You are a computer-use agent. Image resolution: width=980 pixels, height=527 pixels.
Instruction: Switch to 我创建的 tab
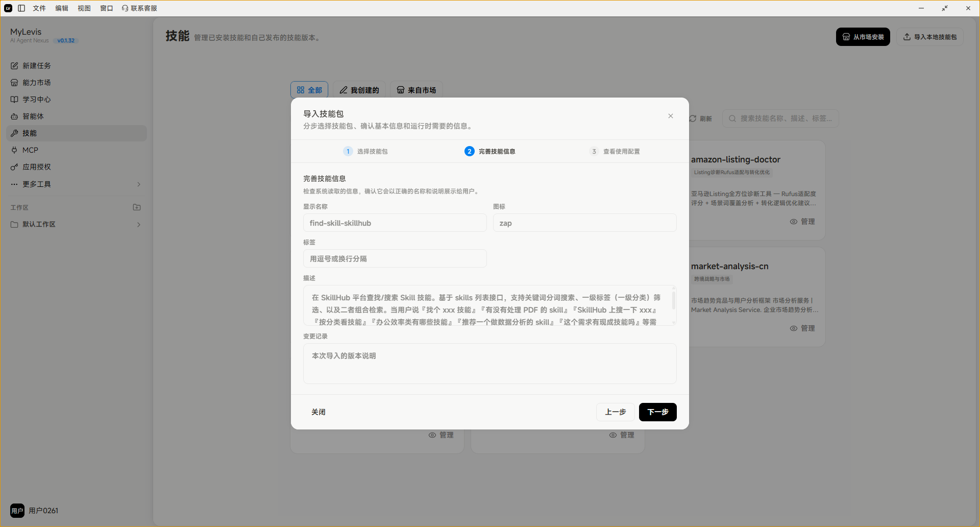click(x=359, y=90)
